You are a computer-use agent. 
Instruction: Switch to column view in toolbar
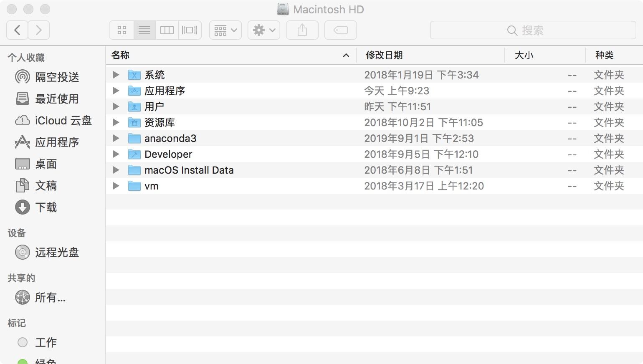(x=167, y=30)
